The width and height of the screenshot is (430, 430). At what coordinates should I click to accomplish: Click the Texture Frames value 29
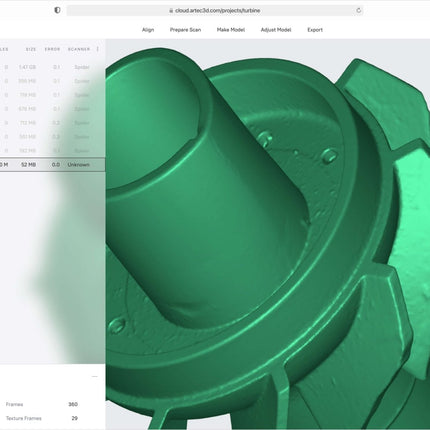click(75, 418)
